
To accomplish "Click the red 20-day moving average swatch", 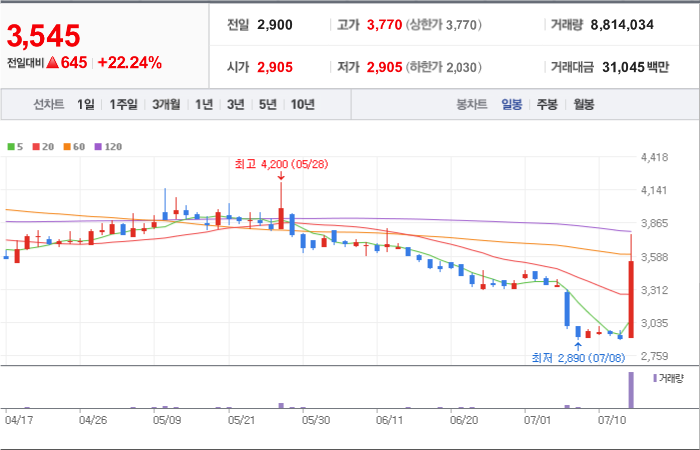I will coord(36,146).
